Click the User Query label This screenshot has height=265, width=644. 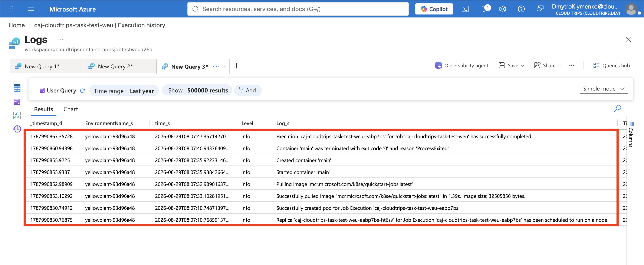[61, 91]
